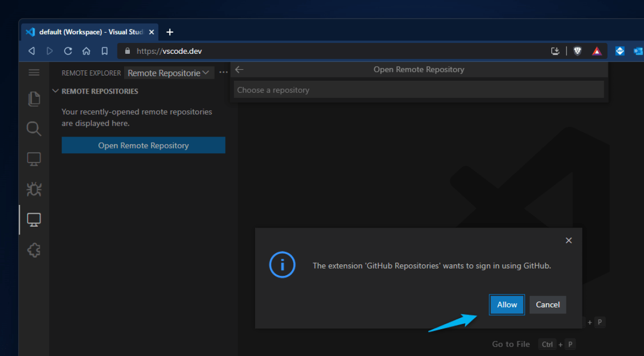Open Remote Repositories dropdown in Remote Explorer
The image size is (644, 356).
pyautogui.click(x=169, y=73)
